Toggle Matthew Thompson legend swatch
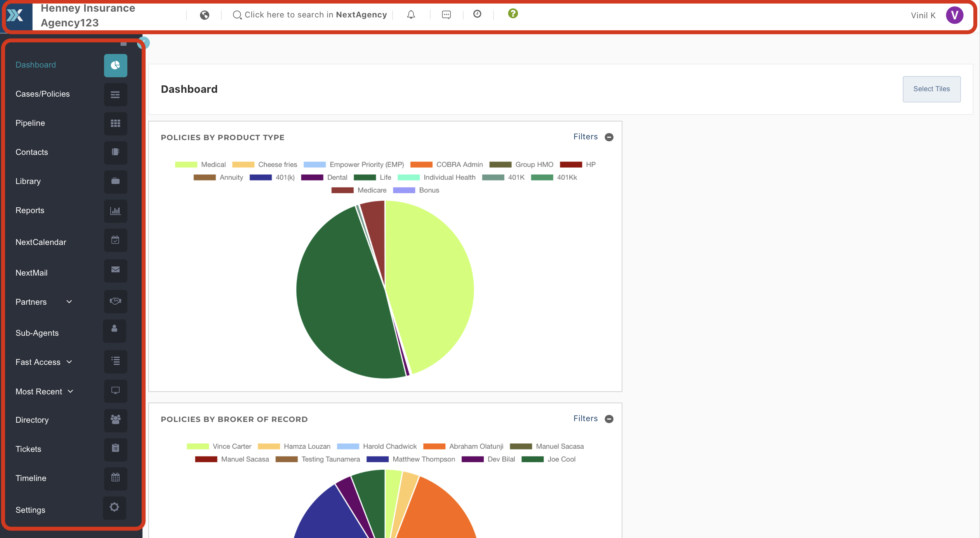The width and height of the screenshot is (980, 538). click(377, 459)
